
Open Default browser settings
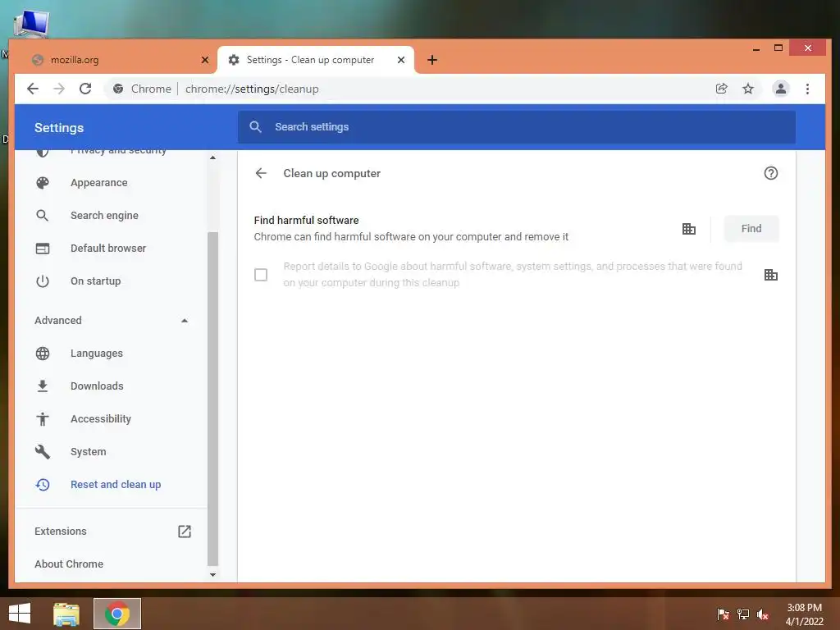(x=108, y=248)
